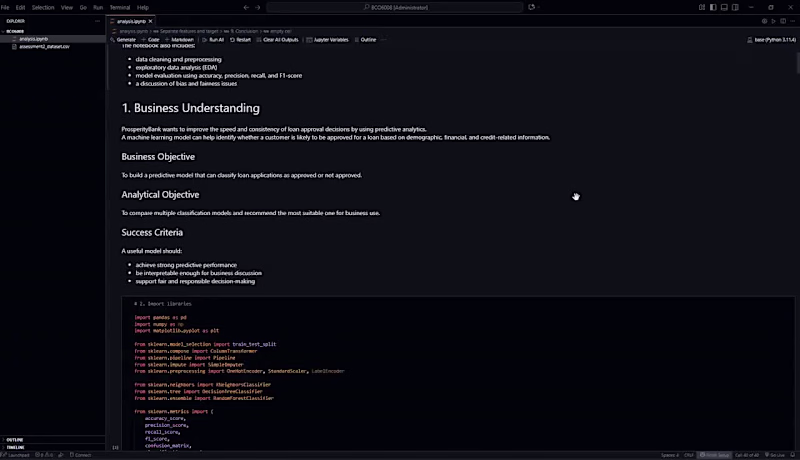Open the Terminal menu

tap(120, 8)
